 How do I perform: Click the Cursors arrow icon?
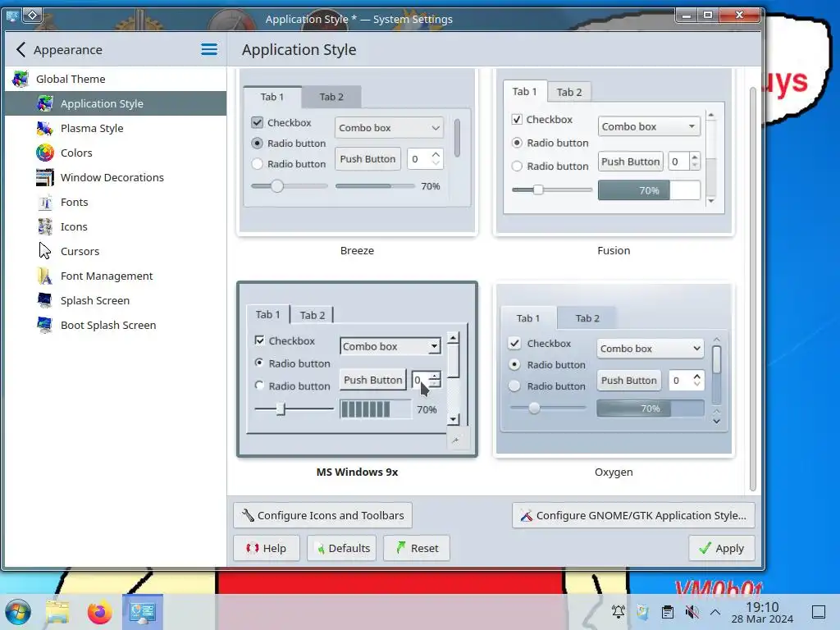pos(45,251)
